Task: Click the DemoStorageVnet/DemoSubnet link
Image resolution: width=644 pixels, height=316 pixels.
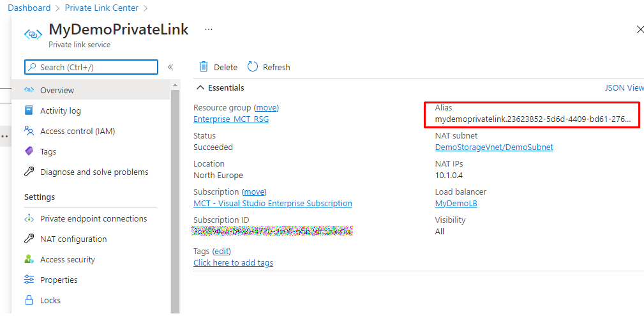Action: (493, 147)
